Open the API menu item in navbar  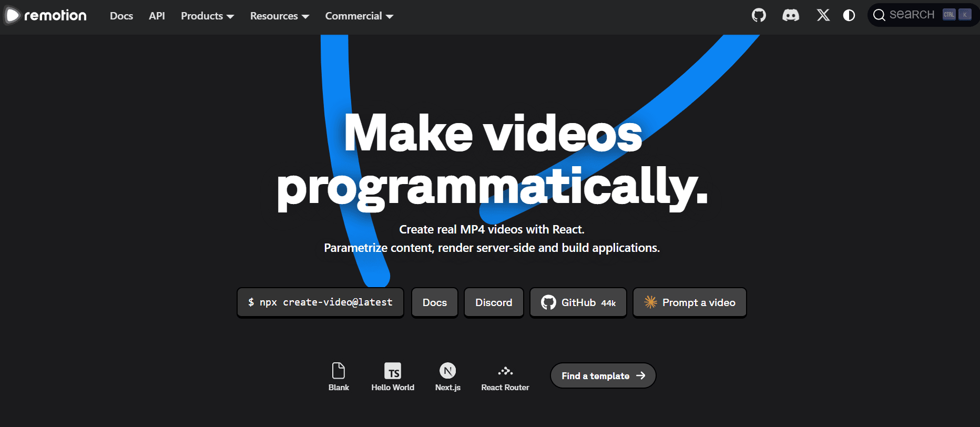157,16
